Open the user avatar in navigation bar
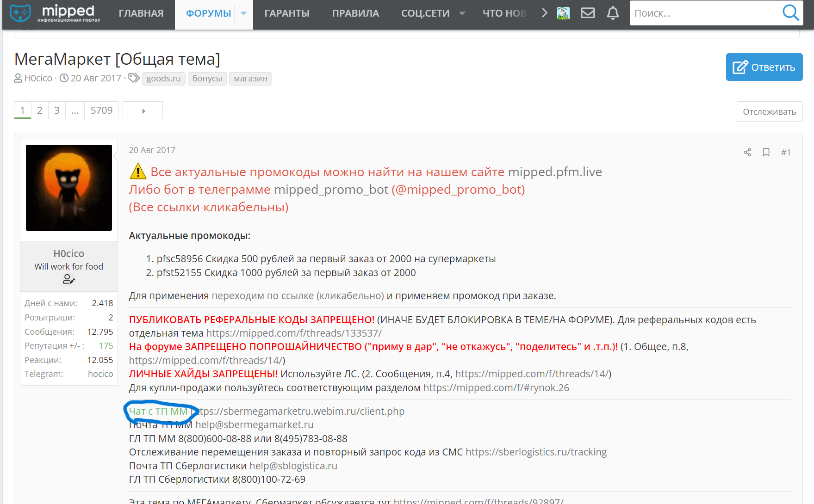This screenshot has width=814, height=504. coord(563,13)
